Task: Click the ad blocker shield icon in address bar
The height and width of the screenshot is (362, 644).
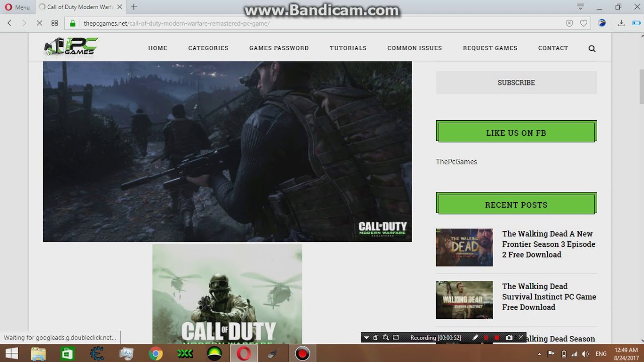Action: tap(569, 23)
